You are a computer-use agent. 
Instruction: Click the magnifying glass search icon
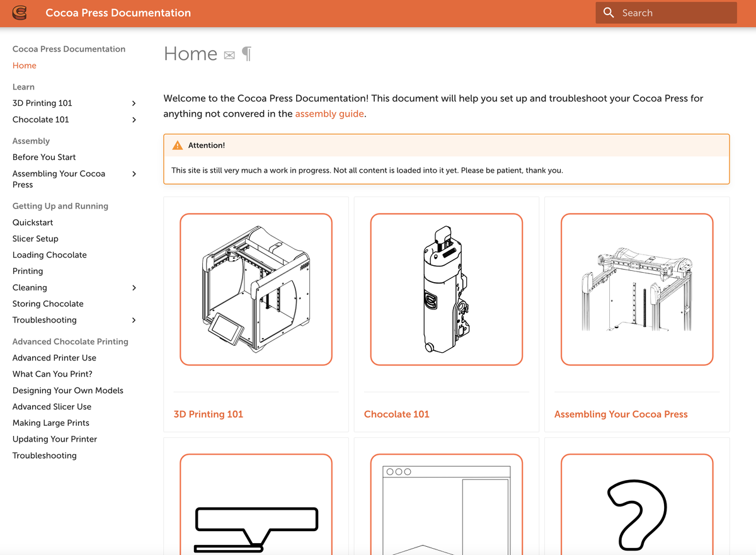point(609,13)
